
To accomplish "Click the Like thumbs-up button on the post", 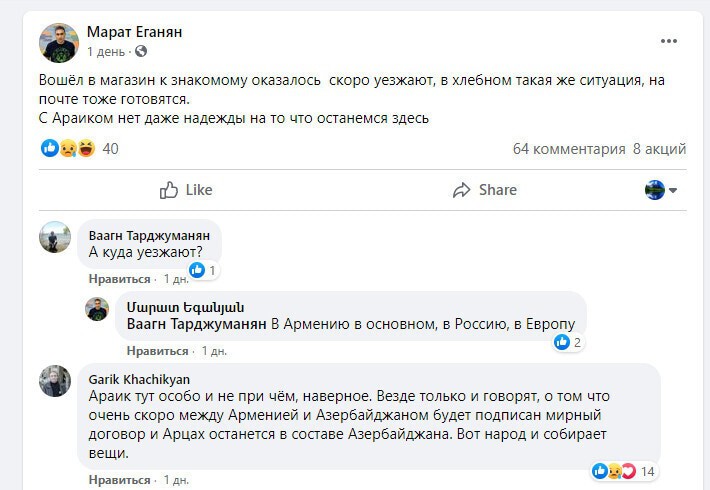I will pyautogui.click(x=186, y=189).
